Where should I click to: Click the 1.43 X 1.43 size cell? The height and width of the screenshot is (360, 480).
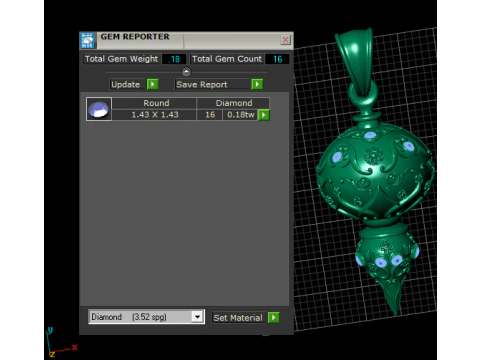tap(154, 115)
